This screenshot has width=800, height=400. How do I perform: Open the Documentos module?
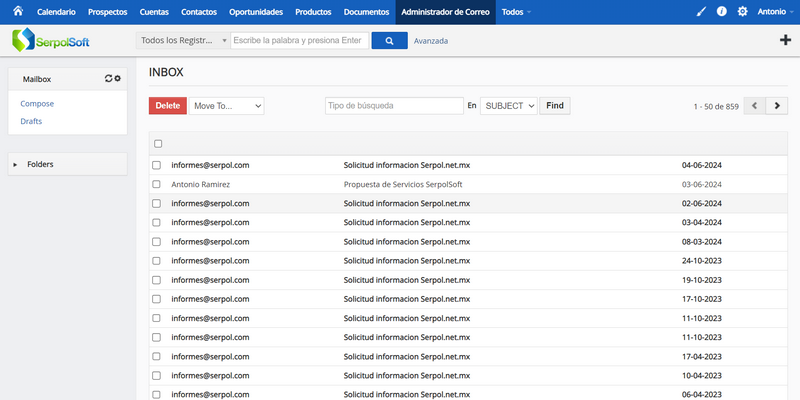[366, 12]
